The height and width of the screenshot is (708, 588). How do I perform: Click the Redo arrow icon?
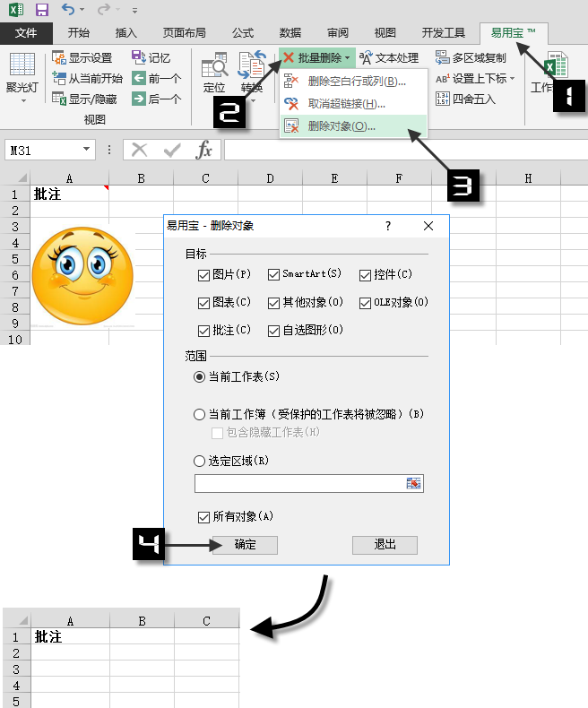click(x=103, y=9)
